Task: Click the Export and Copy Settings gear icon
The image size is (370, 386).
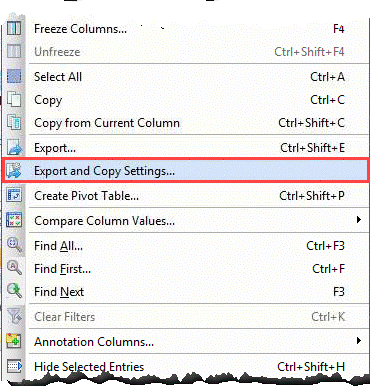Action: [x=14, y=171]
